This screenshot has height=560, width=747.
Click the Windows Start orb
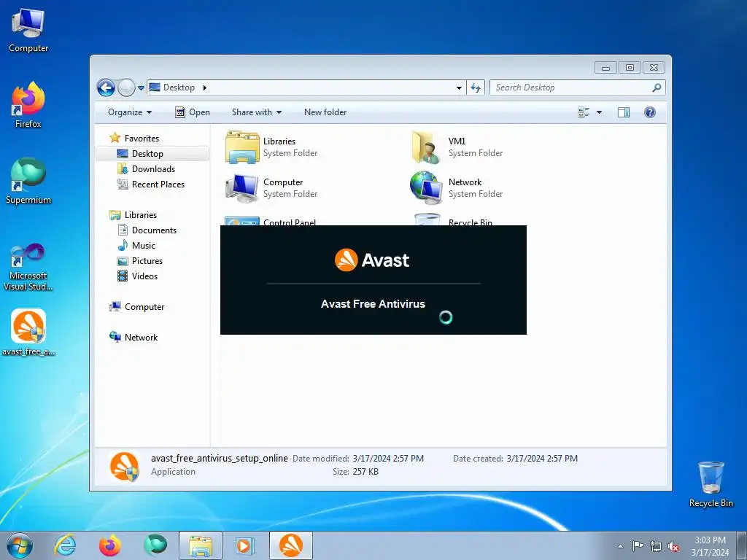click(20, 545)
